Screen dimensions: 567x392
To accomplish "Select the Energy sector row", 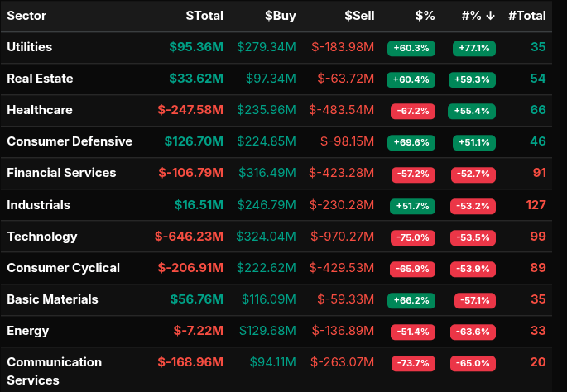I will 27,331.
